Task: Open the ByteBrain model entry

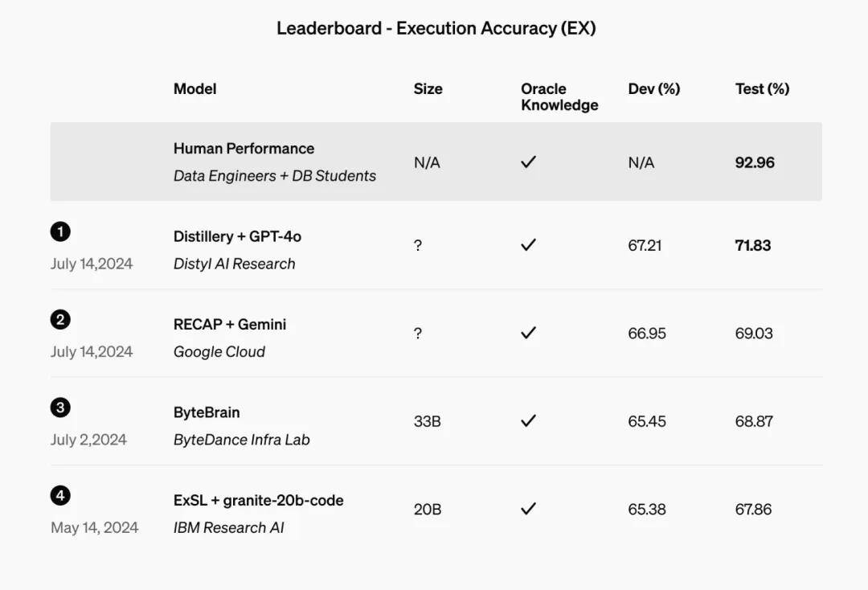Action: pyautogui.click(x=207, y=412)
